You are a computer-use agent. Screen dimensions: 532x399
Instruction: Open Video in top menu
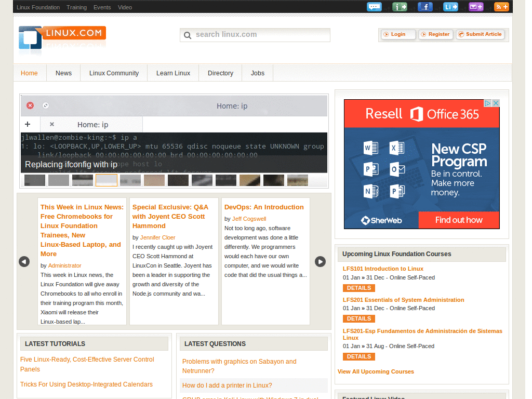tap(125, 7)
